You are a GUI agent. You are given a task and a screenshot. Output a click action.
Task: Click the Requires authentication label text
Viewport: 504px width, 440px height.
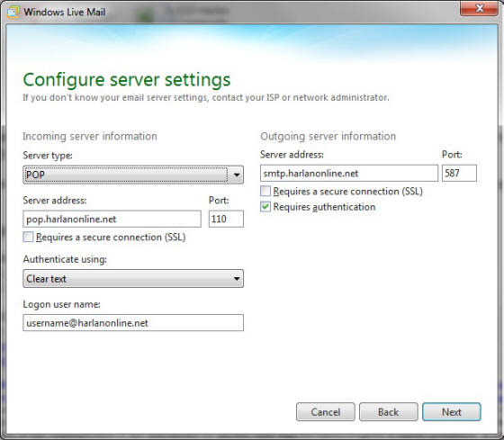click(324, 207)
